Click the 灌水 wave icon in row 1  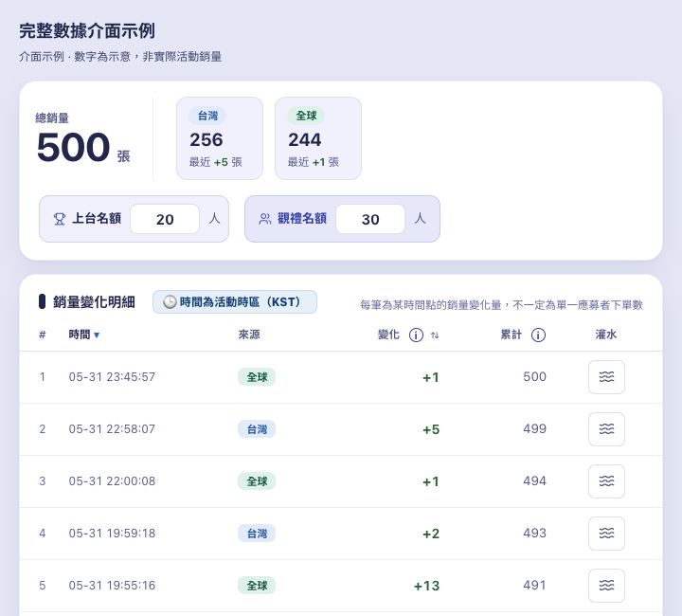(606, 377)
